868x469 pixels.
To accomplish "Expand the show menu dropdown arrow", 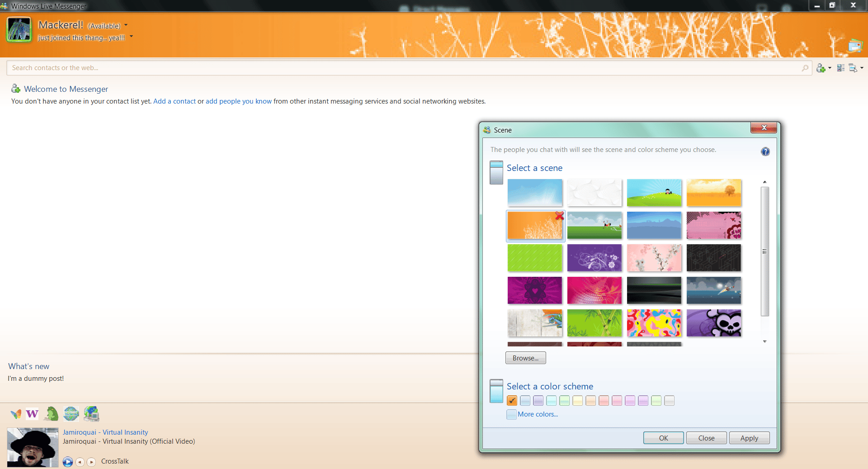I will pyautogui.click(x=862, y=68).
